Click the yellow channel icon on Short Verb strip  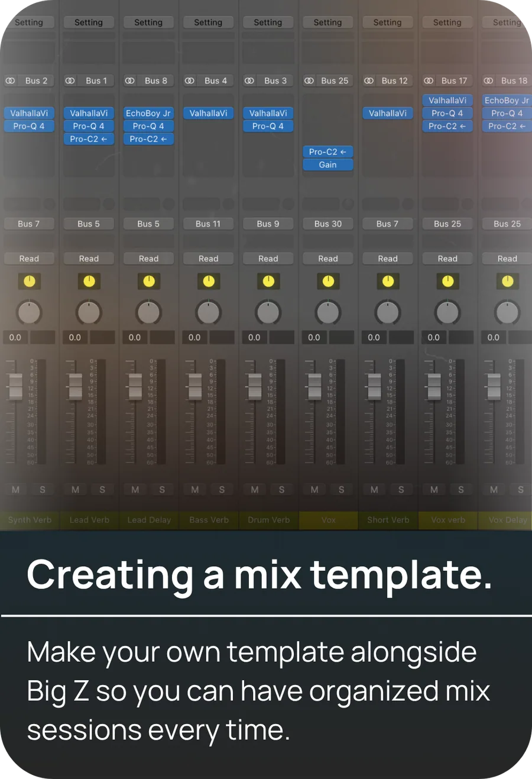pyautogui.click(x=388, y=281)
